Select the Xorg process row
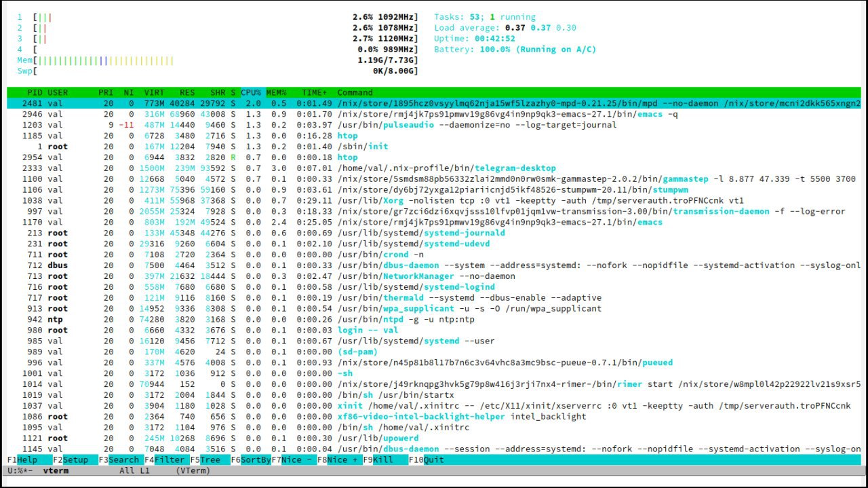This screenshot has width=868, height=488. (434, 201)
